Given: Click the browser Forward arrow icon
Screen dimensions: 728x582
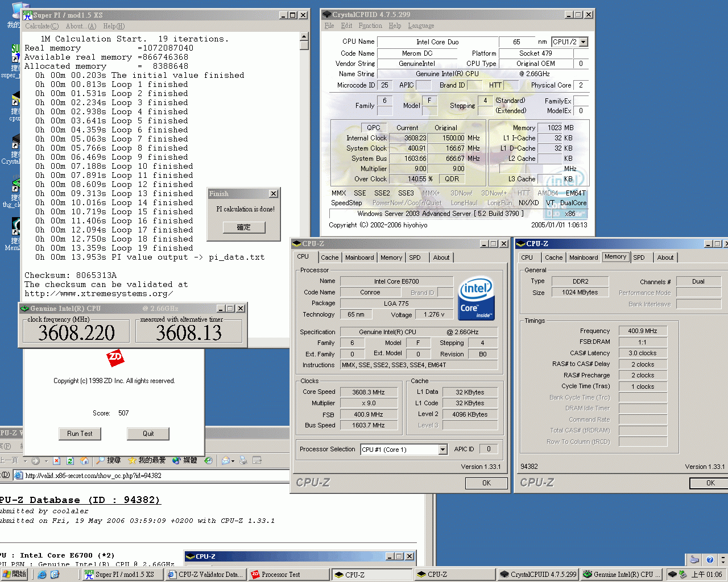Looking at the screenshot, I should click(35, 460).
